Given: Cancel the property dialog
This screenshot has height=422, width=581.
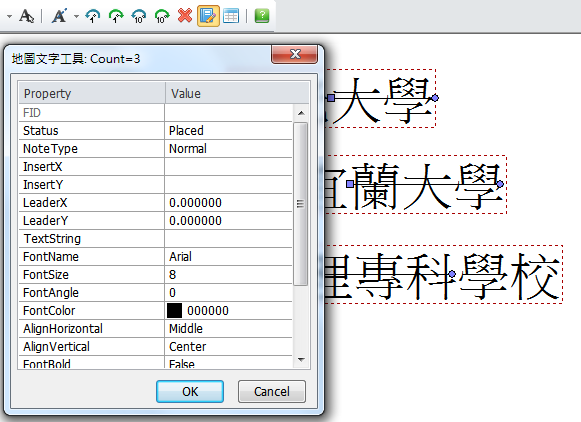Looking at the screenshot, I should click(272, 391).
